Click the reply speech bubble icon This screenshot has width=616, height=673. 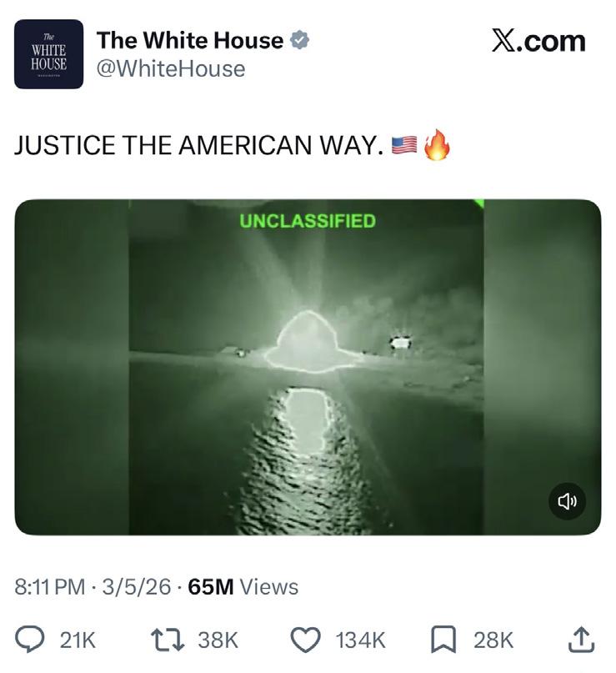[30, 640]
